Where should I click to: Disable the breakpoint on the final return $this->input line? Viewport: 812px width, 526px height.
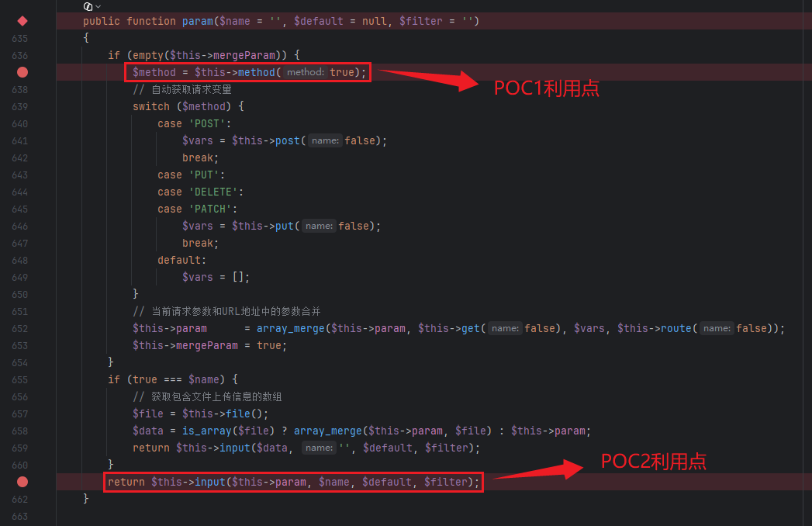(x=22, y=482)
